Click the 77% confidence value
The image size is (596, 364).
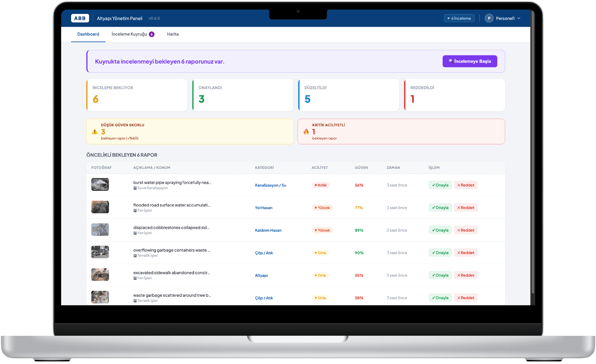(359, 208)
